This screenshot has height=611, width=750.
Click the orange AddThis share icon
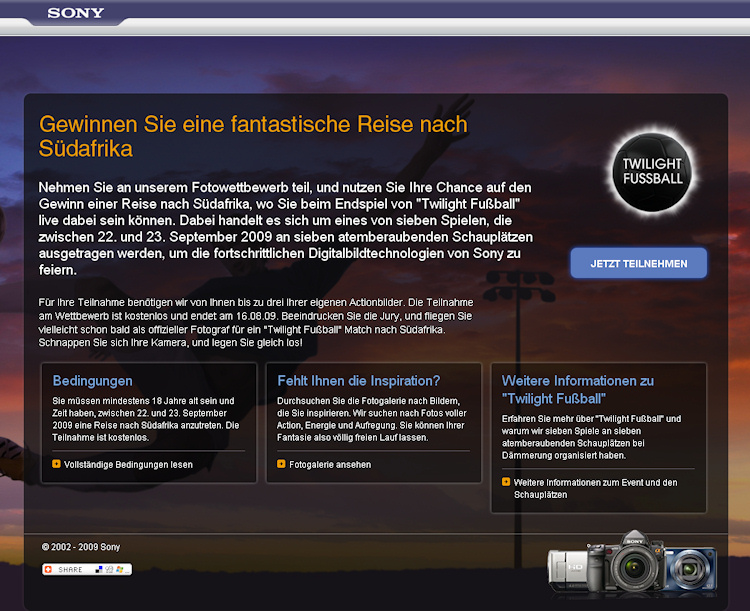tap(49, 569)
